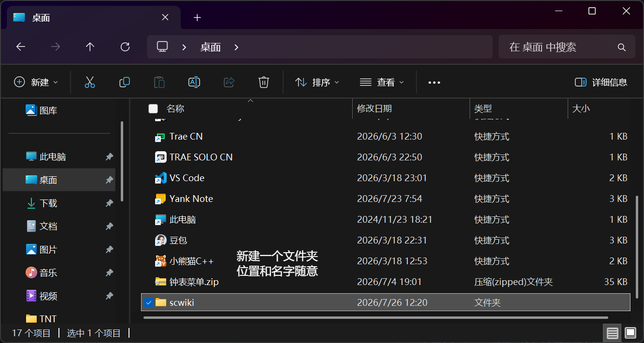Click the Delete trash can icon
This screenshot has height=343, width=644.
point(263,82)
